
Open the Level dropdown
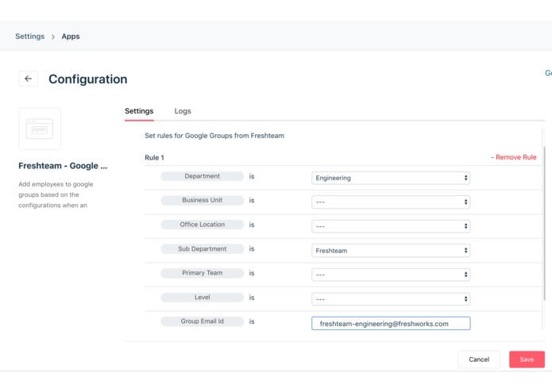click(391, 299)
